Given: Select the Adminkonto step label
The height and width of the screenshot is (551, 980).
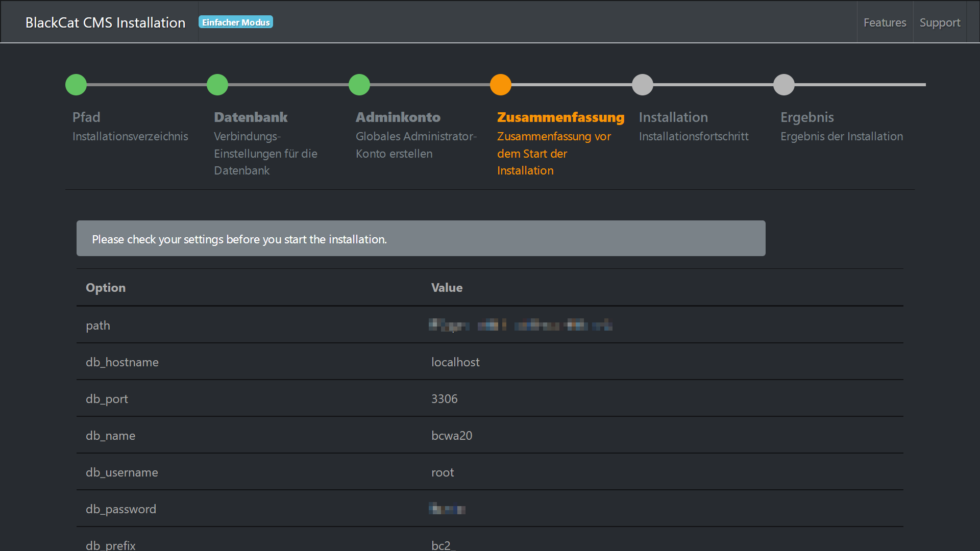Looking at the screenshot, I should pos(398,117).
